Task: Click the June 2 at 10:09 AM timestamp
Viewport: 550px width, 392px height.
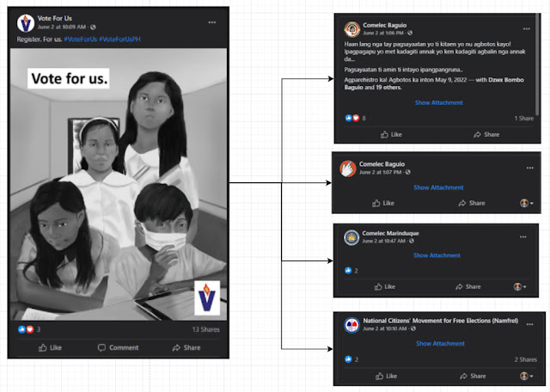Action: pos(62,27)
